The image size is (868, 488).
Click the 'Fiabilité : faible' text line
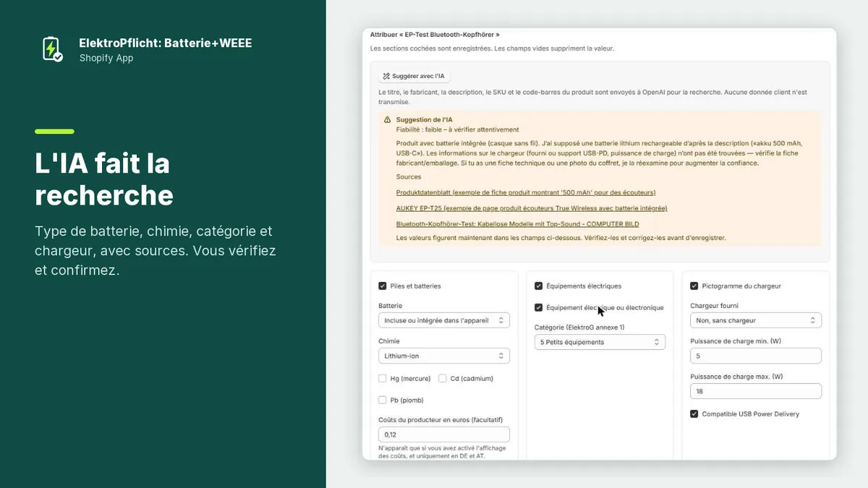(x=457, y=129)
